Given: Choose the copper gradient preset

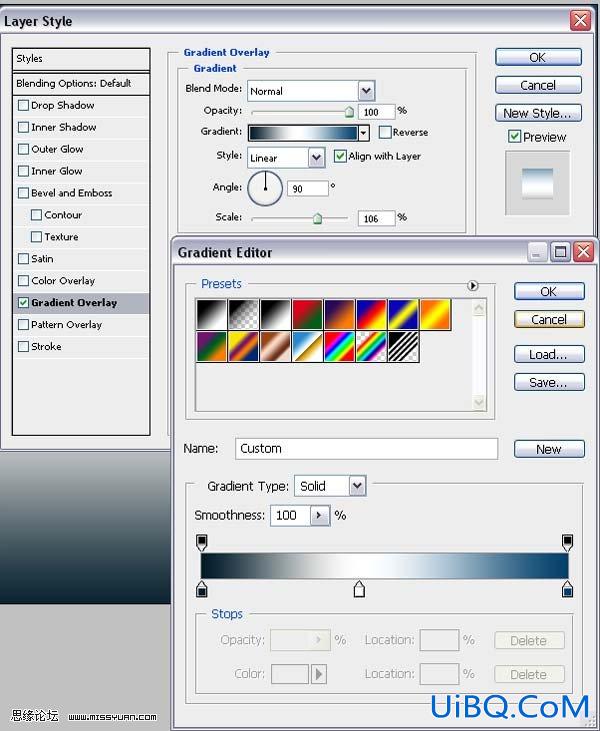Looking at the screenshot, I should (276, 346).
